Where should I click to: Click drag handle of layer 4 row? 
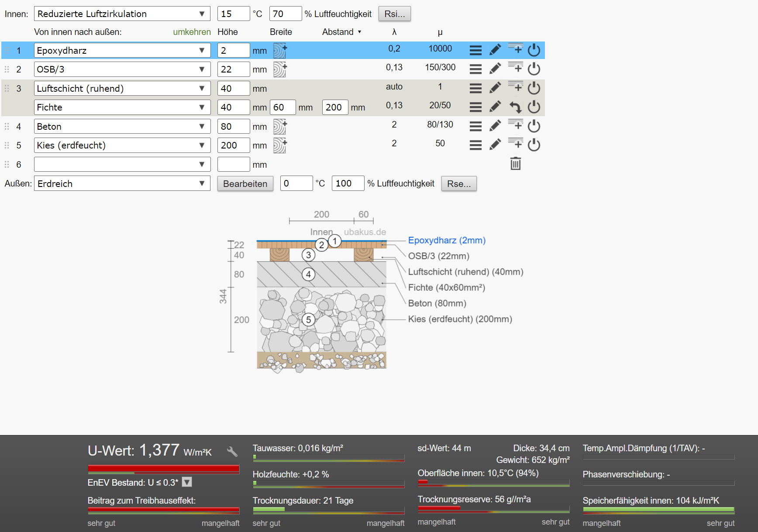pyautogui.click(x=7, y=126)
